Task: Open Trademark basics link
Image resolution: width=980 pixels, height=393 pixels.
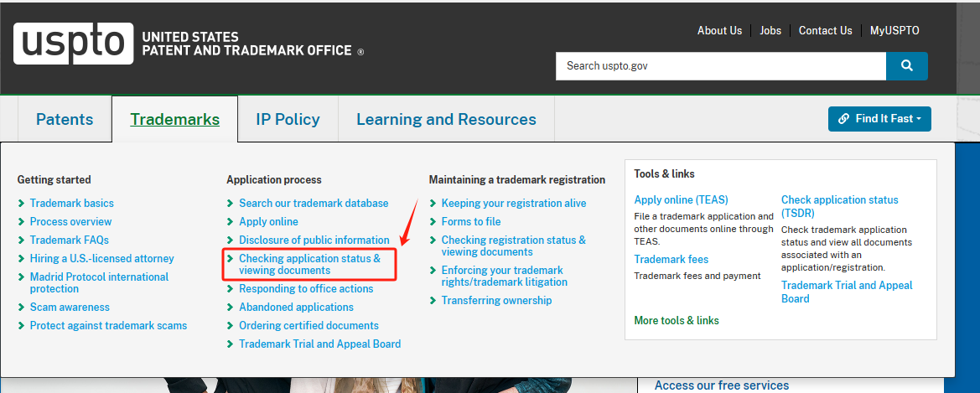Action: [x=71, y=204]
